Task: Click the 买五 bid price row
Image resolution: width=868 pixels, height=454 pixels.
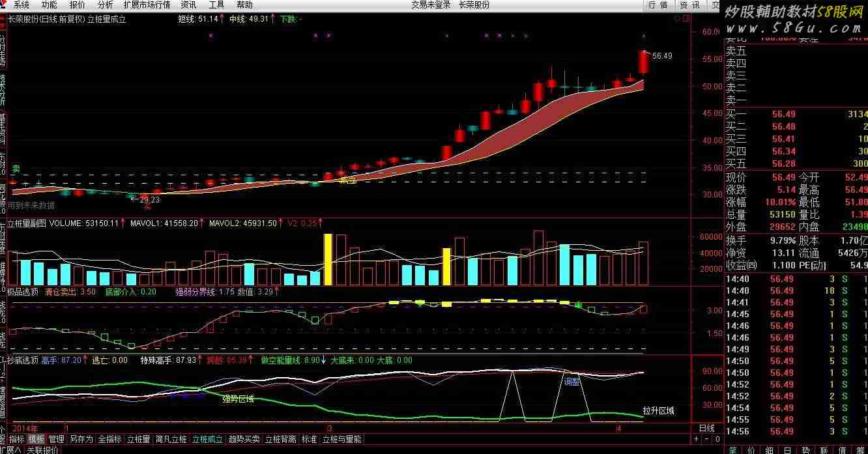Action: tap(796, 163)
